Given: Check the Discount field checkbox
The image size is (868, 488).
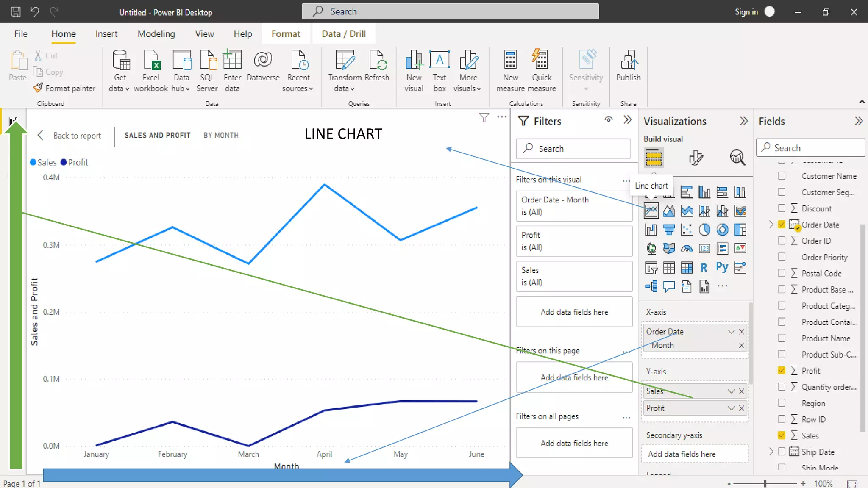Looking at the screenshot, I should click(x=782, y=208).
